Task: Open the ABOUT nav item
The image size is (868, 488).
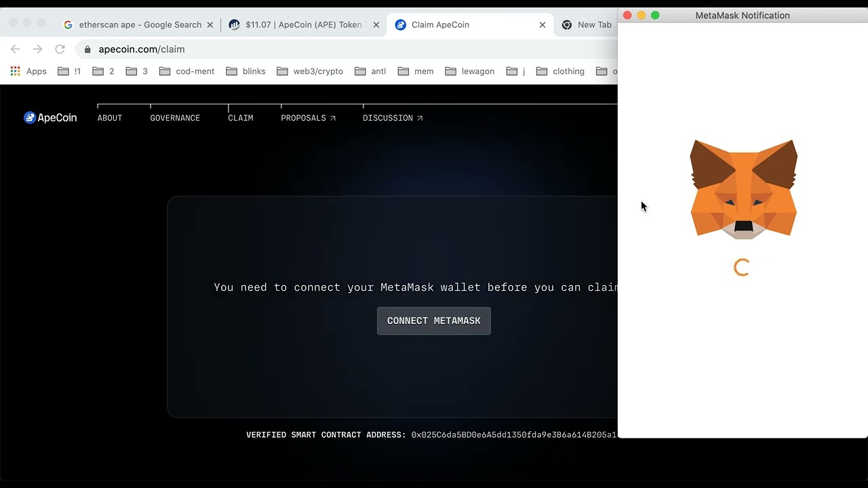Action: pyautogui.click(x=110, y=118)
